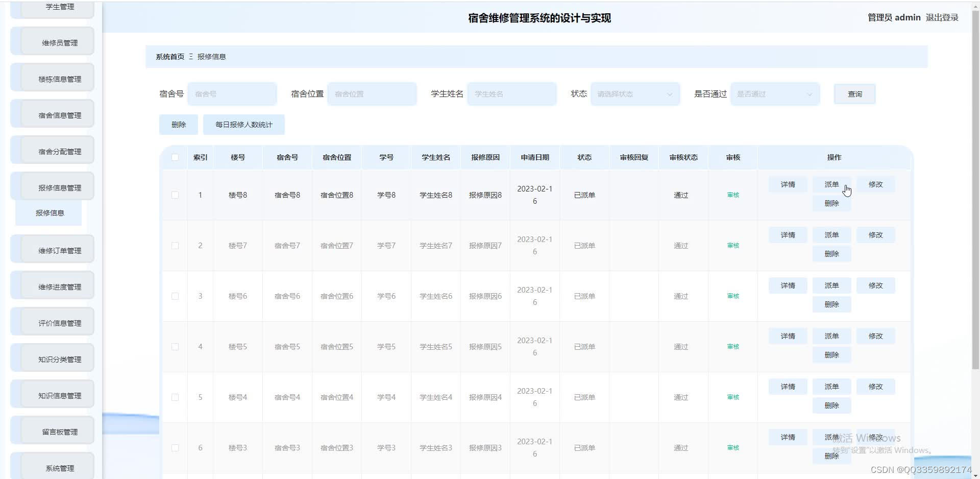Image resolution: width=980 pixels, height=479 pixels.
Task: Click 审核 link in row 楼号6
Action: (733, 296)
